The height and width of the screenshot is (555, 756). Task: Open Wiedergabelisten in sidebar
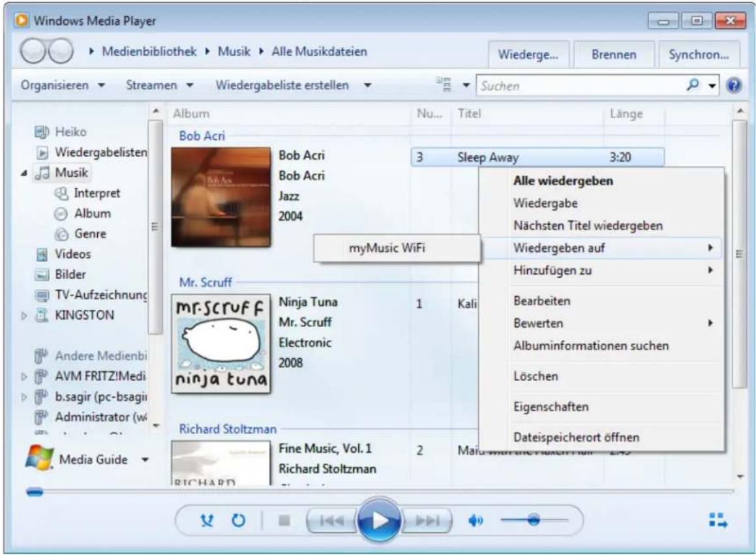[x=91, y=153]
